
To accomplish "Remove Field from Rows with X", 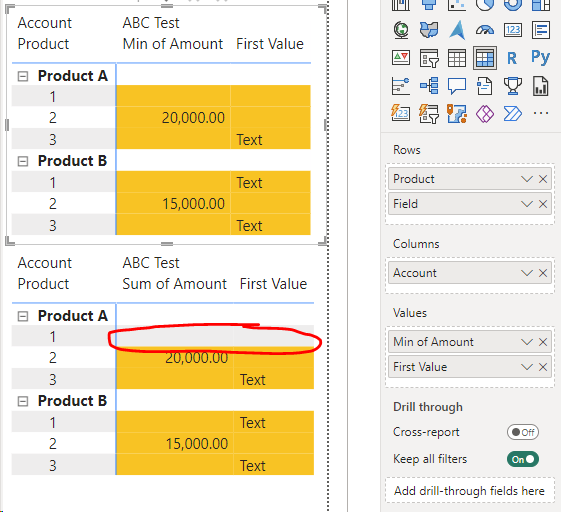I will click(x=543, y=204).
